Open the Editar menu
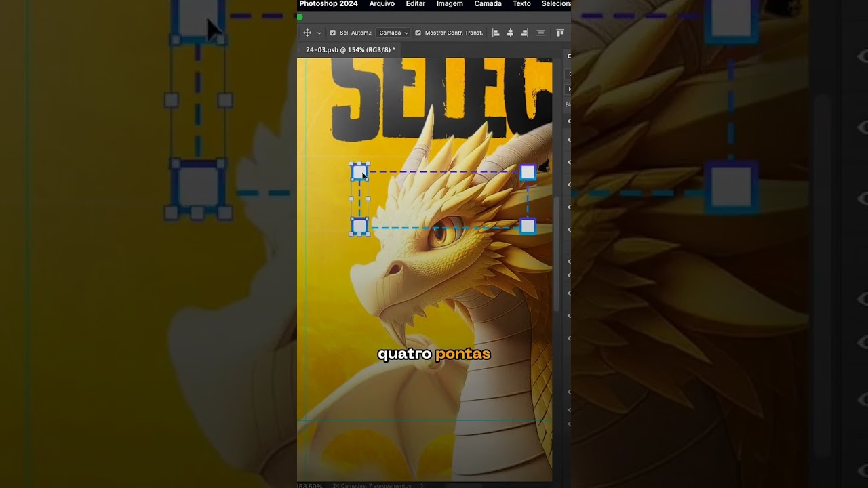This screenshot has width=868, height=488. 416,4
